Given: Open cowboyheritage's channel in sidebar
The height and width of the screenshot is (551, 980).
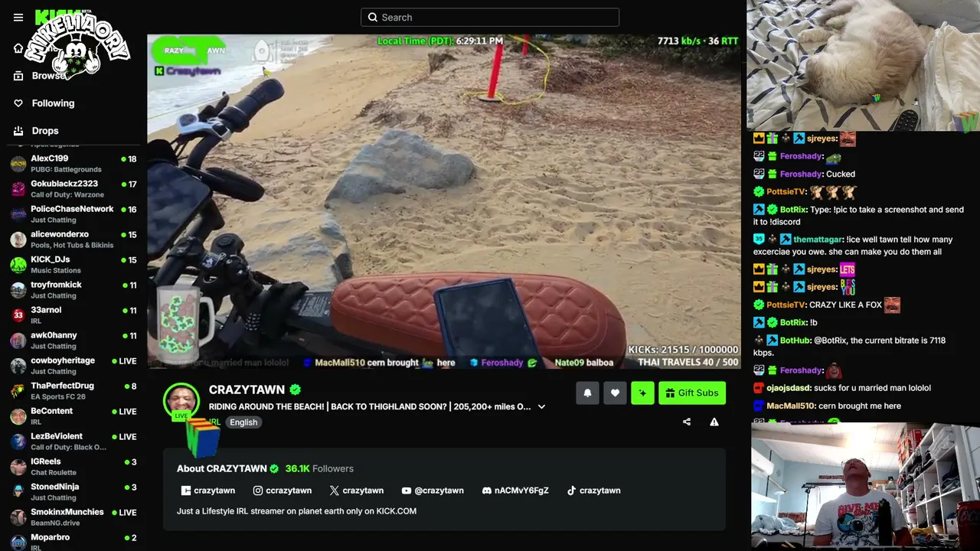Looking at the screenshot, I should pos(73,365).
